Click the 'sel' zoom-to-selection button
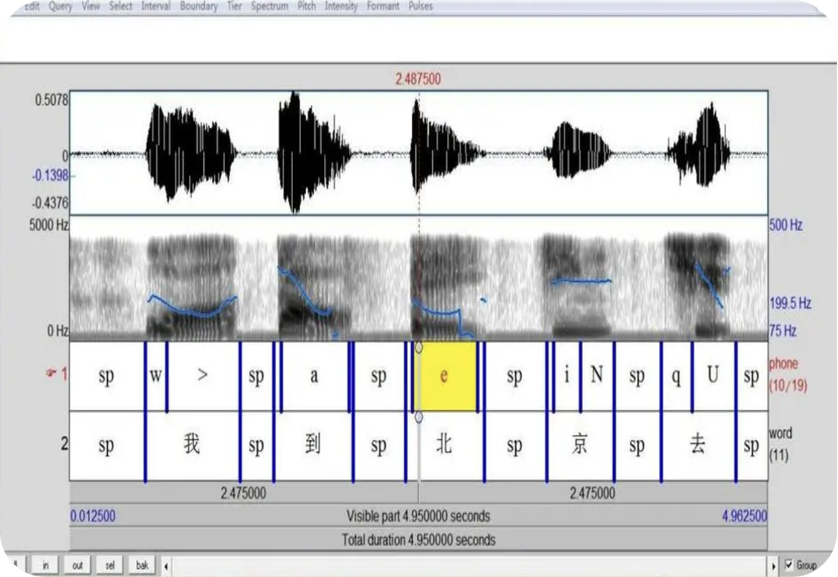 [x=110, y=565]
